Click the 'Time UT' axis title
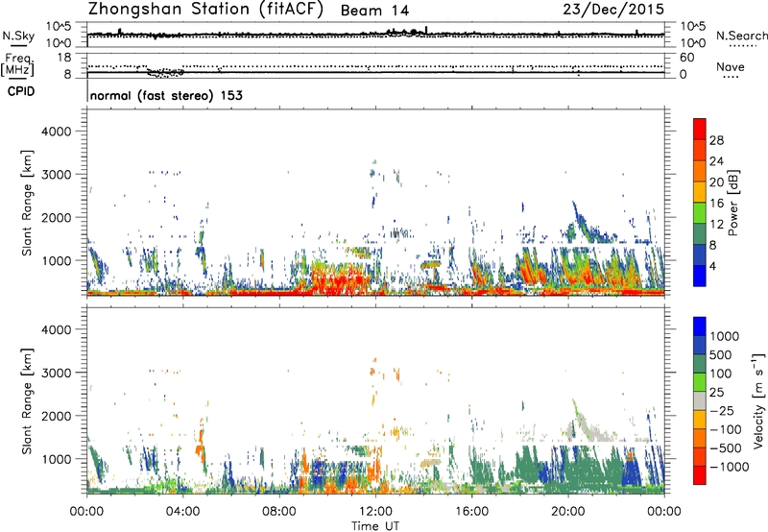The image size is (768, 532). pos(375,526)
